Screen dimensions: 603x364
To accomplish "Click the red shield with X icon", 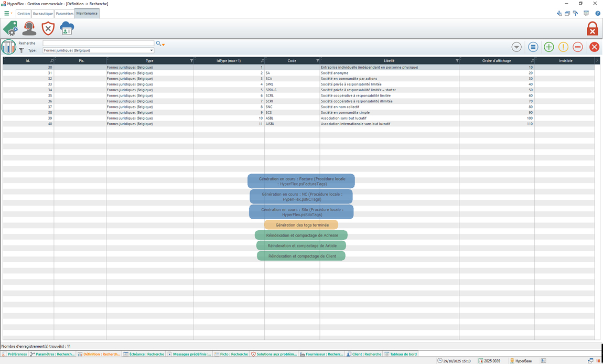I will (x=48, y=28).
